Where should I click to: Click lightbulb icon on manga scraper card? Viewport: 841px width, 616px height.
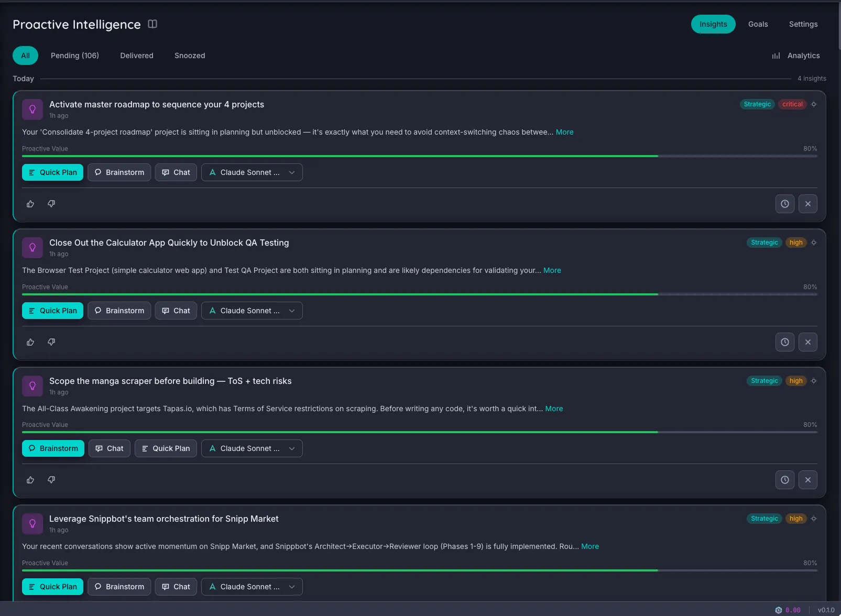click(x=32, y=386)
